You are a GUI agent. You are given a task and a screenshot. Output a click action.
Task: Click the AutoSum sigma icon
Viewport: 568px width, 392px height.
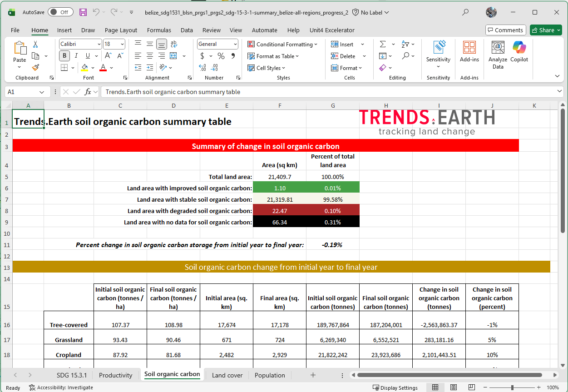[383, 44]
